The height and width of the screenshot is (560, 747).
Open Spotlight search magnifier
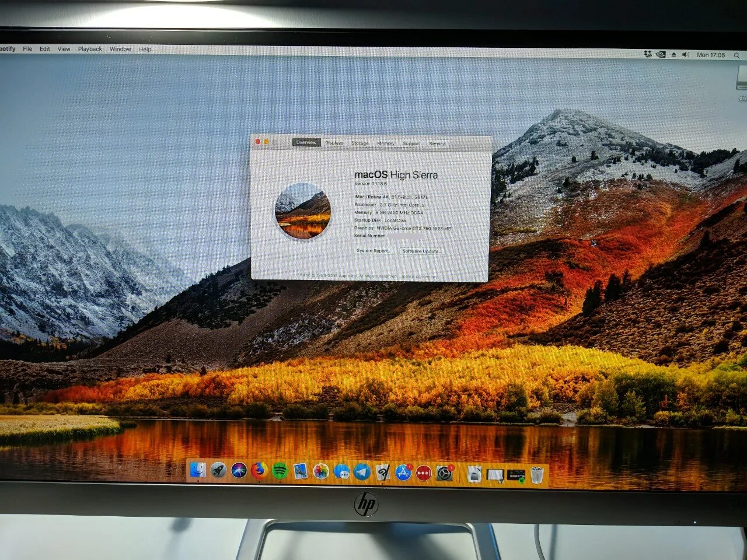pos(736,55)
